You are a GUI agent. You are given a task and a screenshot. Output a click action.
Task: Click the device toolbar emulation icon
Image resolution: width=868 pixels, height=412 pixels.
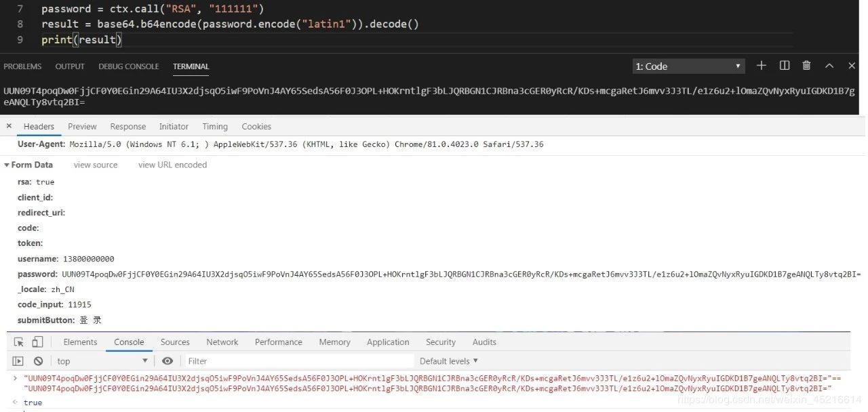click(37, 342)
